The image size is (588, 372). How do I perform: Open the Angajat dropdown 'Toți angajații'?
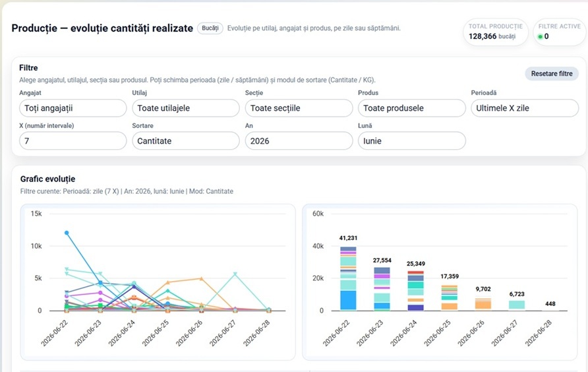tap(73, 108)
